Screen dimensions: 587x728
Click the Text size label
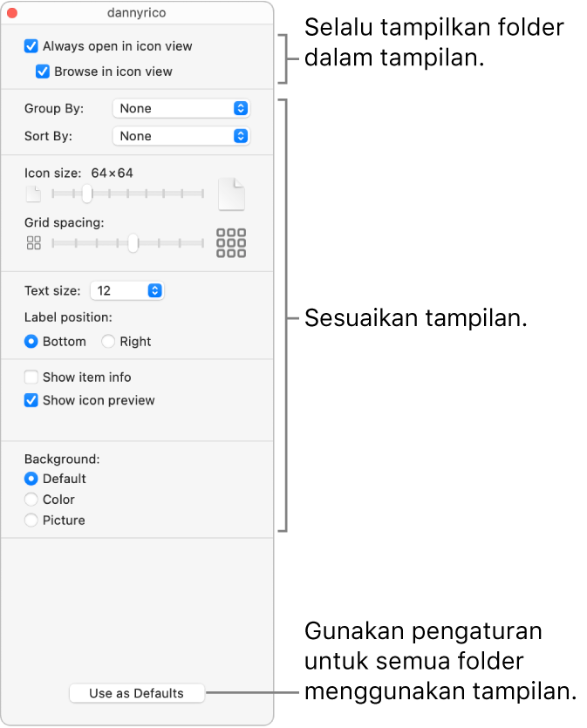tap(52, 290)
